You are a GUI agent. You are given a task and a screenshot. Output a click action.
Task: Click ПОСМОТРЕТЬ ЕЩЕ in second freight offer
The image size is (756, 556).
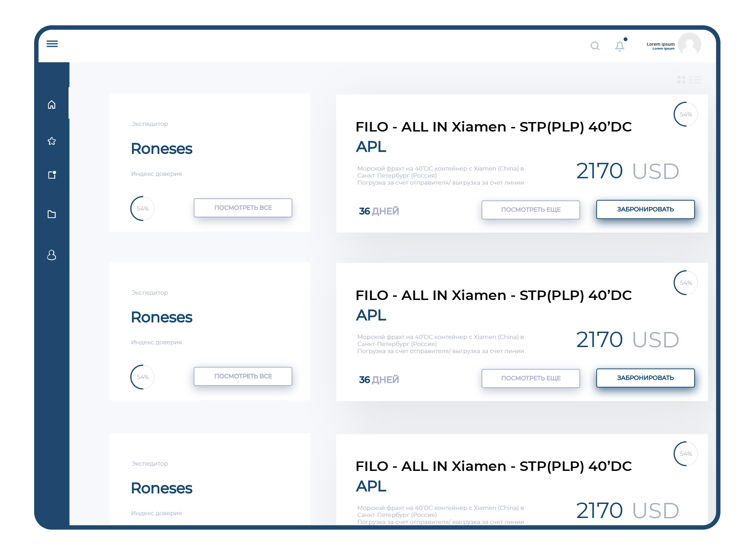pos(531,378)
